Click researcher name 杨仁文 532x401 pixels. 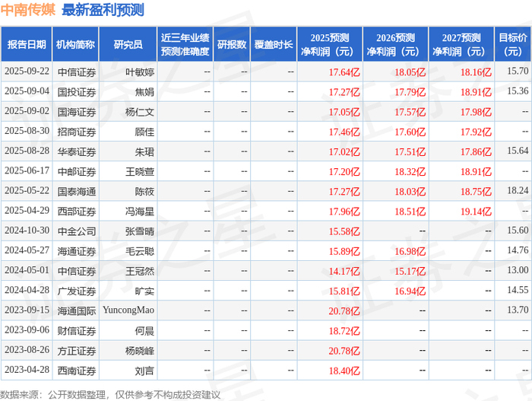[140, 112]
